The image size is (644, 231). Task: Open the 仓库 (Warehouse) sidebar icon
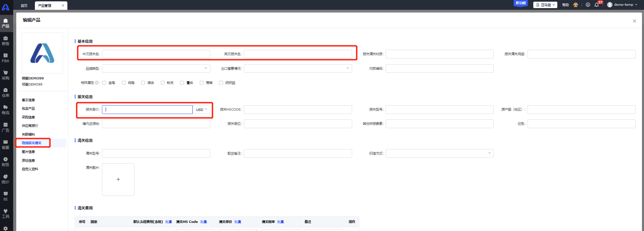point(5,92)
